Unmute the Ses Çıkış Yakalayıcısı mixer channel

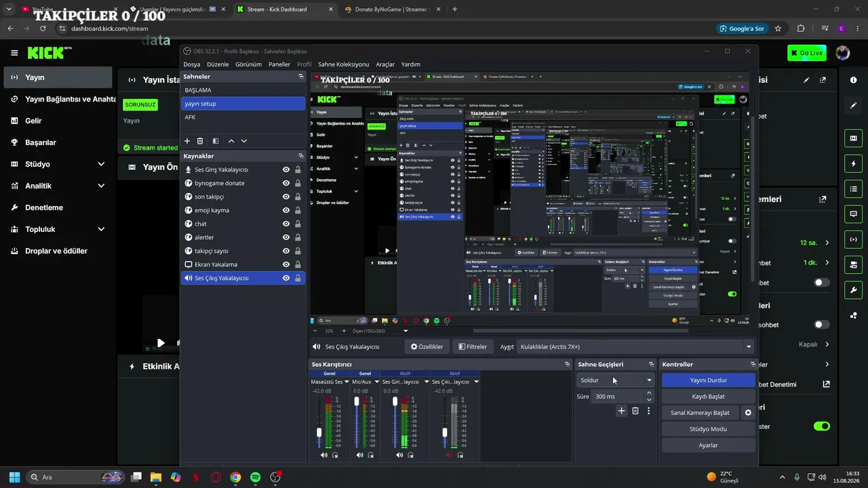click(449, 455)
